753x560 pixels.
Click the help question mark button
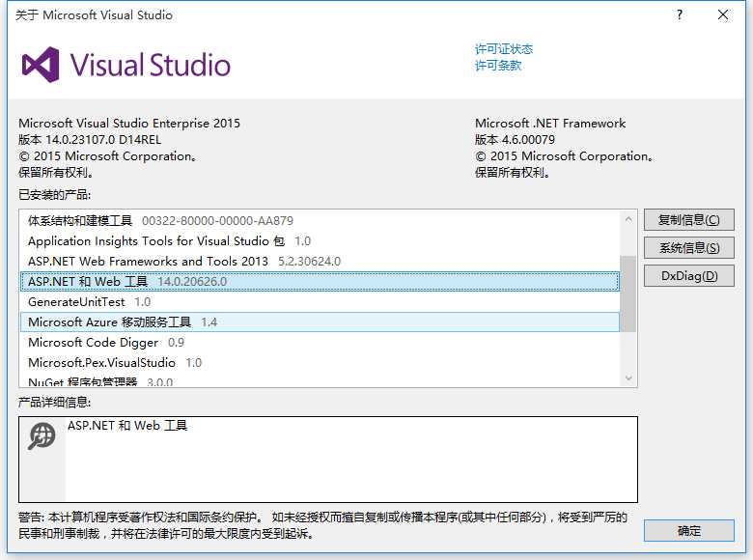click(x=679, y=14)
